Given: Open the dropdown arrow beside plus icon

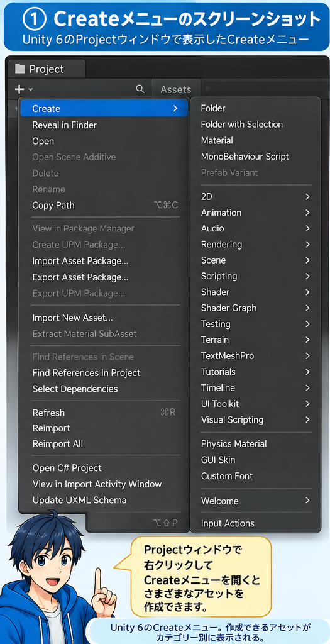Looking at the screenshot, I should (31, 89).
